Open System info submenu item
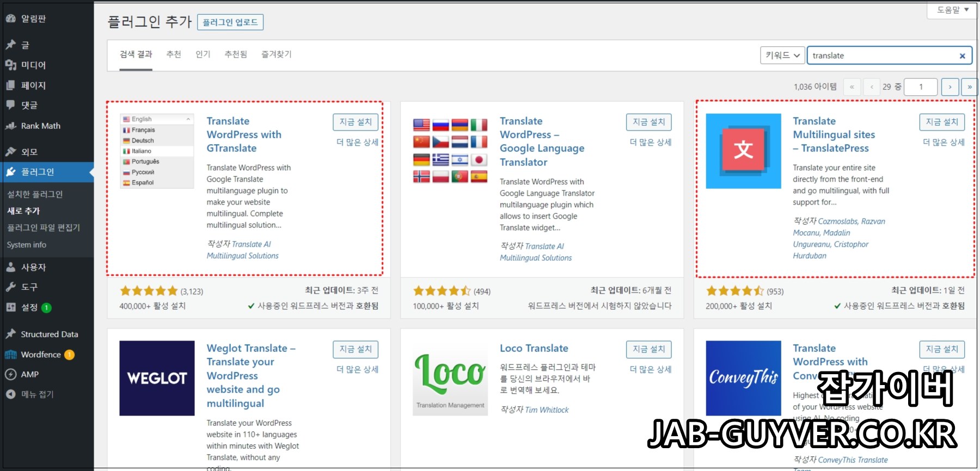980x471 pixels. click(27, 245)
